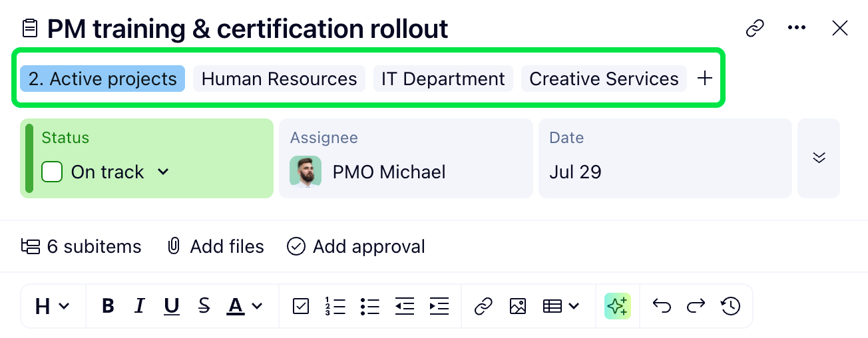Undo the last edit
The height and width of the screenshot is (338, 868).
662,306
